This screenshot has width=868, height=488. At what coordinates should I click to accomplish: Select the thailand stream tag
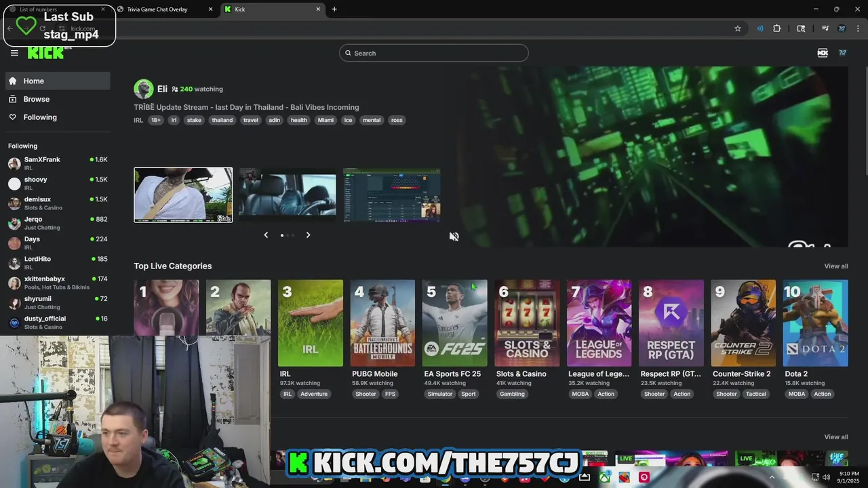click(x=222, y=120)
